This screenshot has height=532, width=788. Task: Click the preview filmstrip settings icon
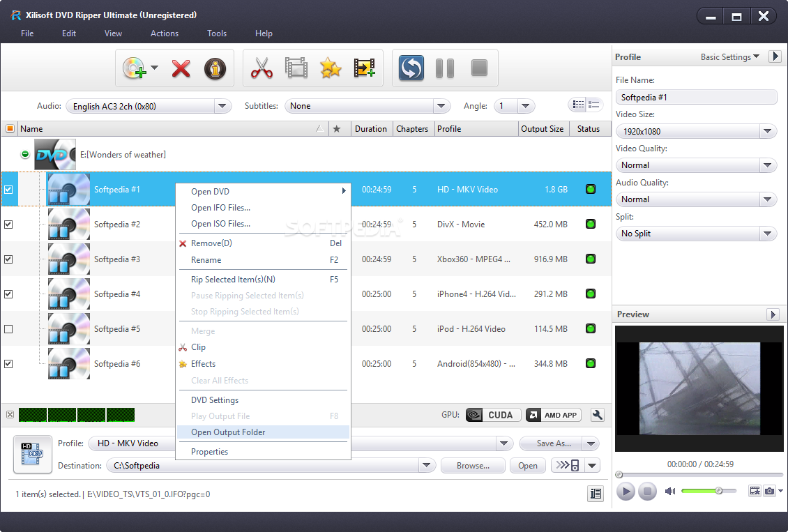(755, 491)
